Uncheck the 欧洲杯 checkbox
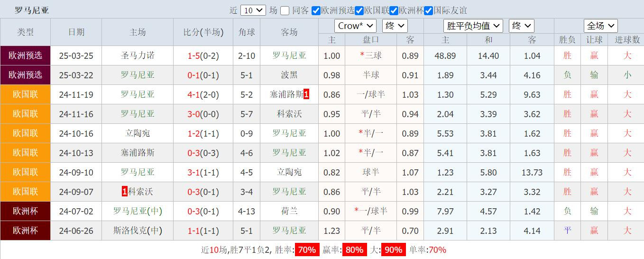644x259 pixels. [394, 10]
